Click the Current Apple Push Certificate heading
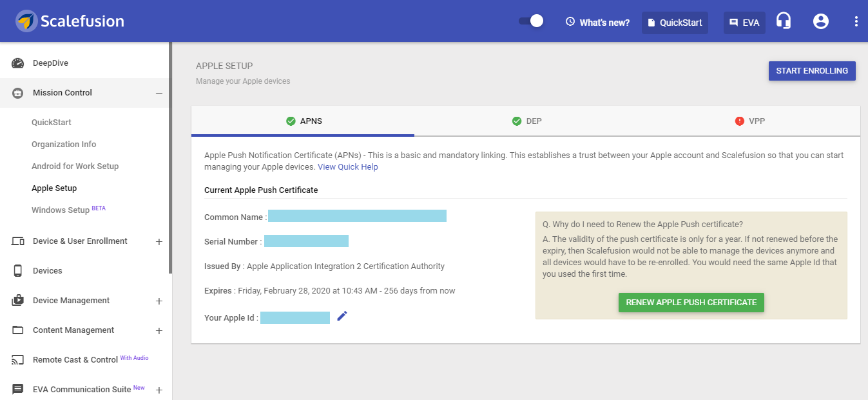The image size is (868, 400). pos(261,190)
